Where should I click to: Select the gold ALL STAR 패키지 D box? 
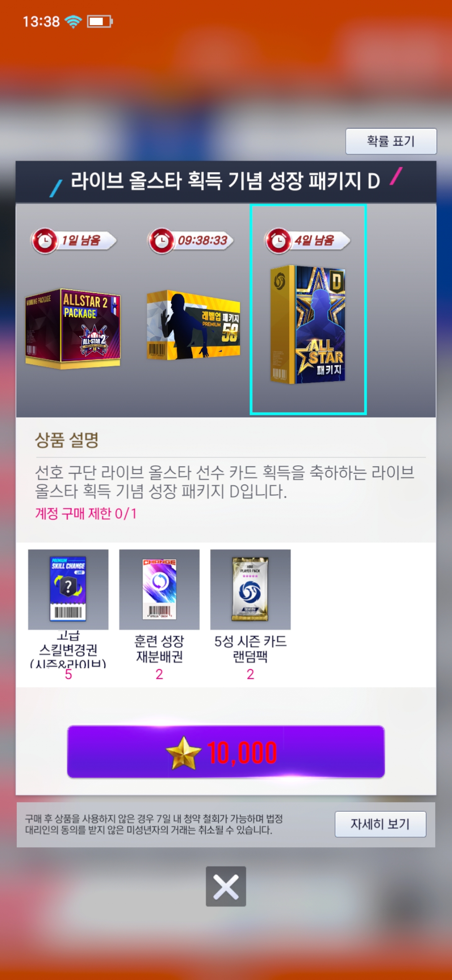click(x=308, y=324)
